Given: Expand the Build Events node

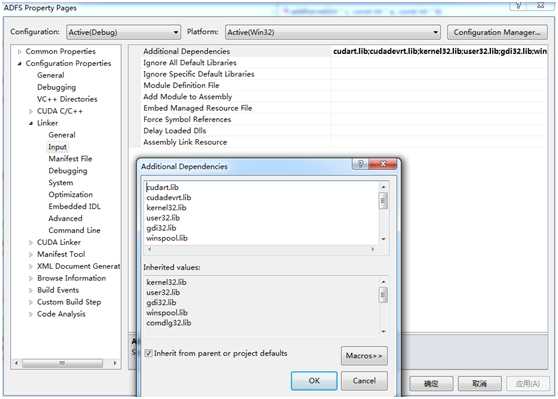Looking at the screenshot, I should pos(31,290).
